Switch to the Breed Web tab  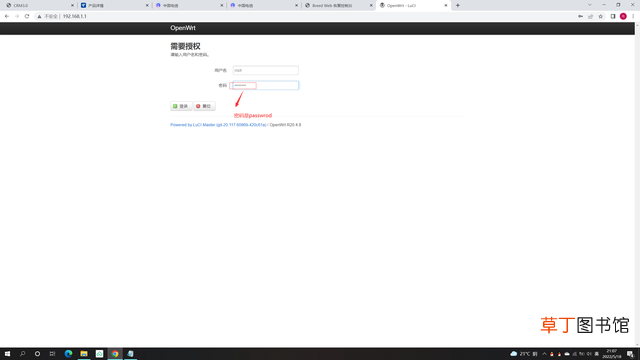tap(338, 5)
